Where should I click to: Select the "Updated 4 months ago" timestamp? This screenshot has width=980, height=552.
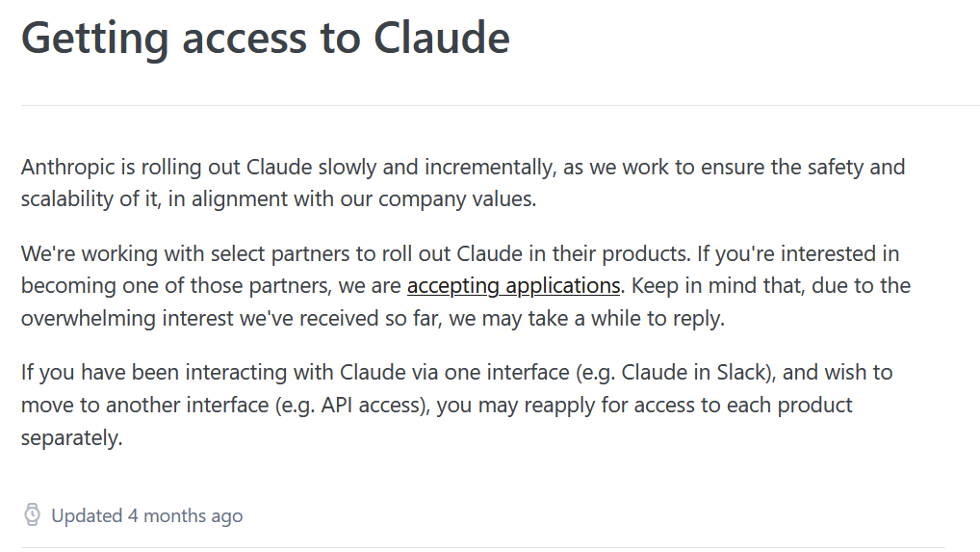tap(147, 515)
